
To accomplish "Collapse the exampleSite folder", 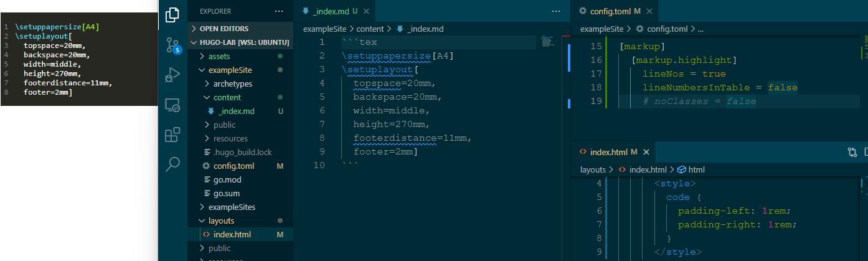I will [x=240, y=70].
